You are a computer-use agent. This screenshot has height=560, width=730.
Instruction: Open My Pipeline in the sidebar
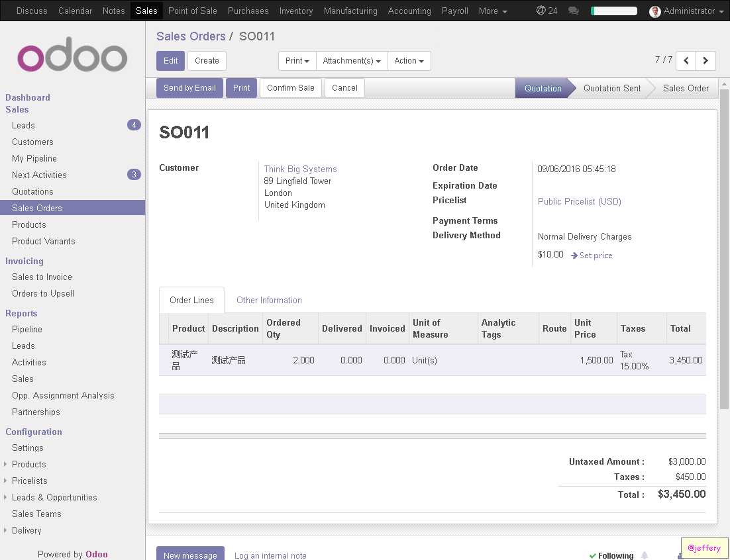click(34, 158)
